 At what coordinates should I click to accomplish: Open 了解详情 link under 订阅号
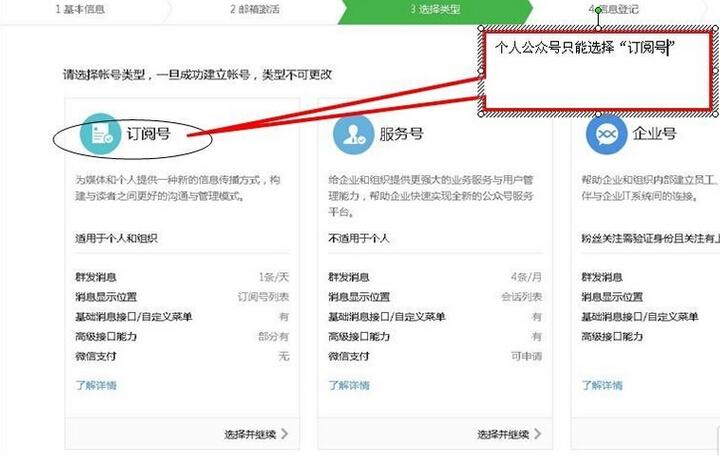click(96, 385)
